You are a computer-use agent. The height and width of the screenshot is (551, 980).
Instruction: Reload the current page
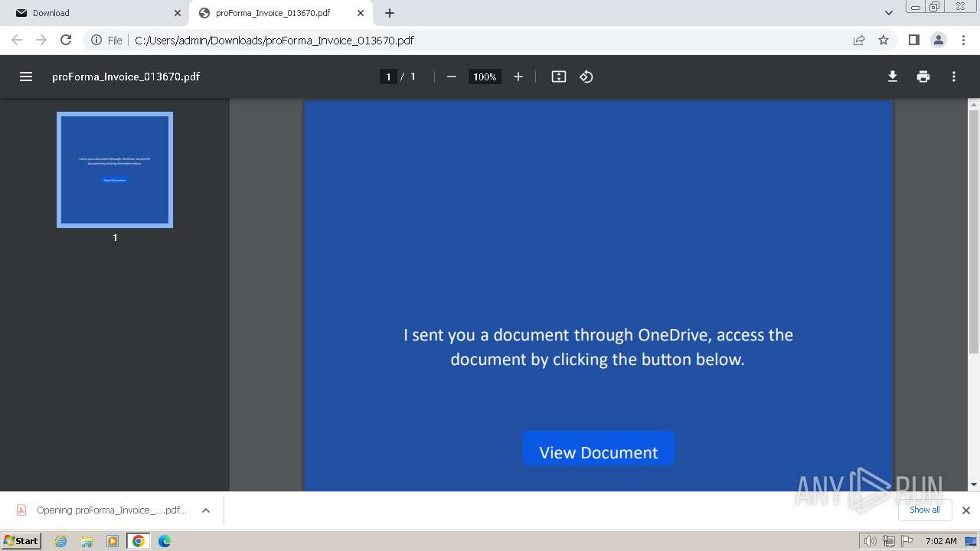[66, 40]
